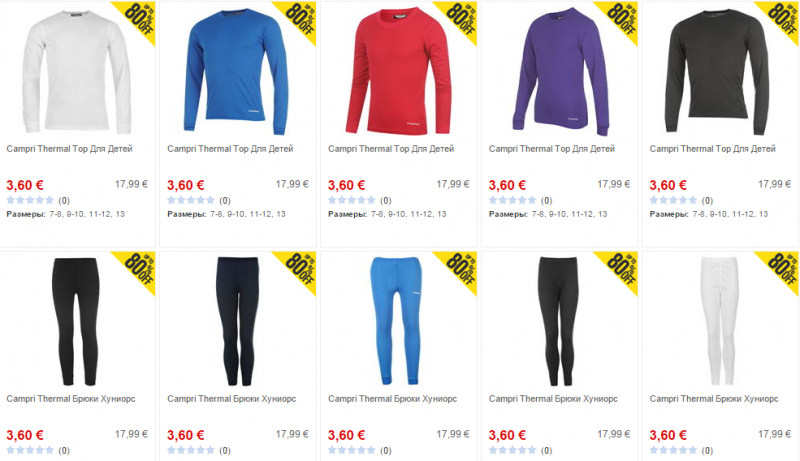The image size is (800, 461).
Task: Click star rating under purple thermal top
Action: pyautogui.click(x=513, y=200)
